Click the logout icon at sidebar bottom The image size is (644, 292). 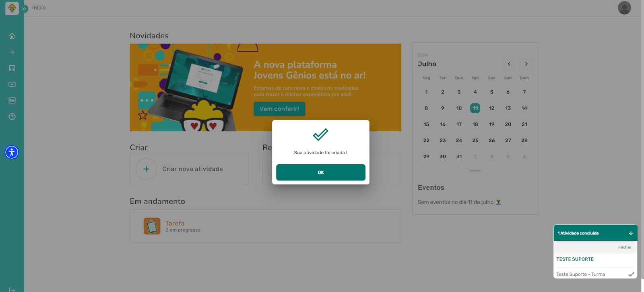tap(12, 289)
